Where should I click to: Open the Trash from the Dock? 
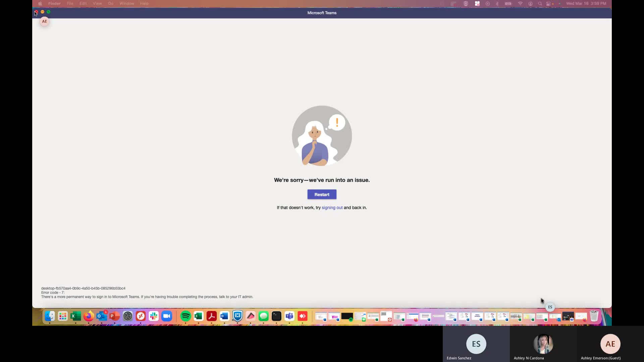pyautogui.click(x=594, y=316)
